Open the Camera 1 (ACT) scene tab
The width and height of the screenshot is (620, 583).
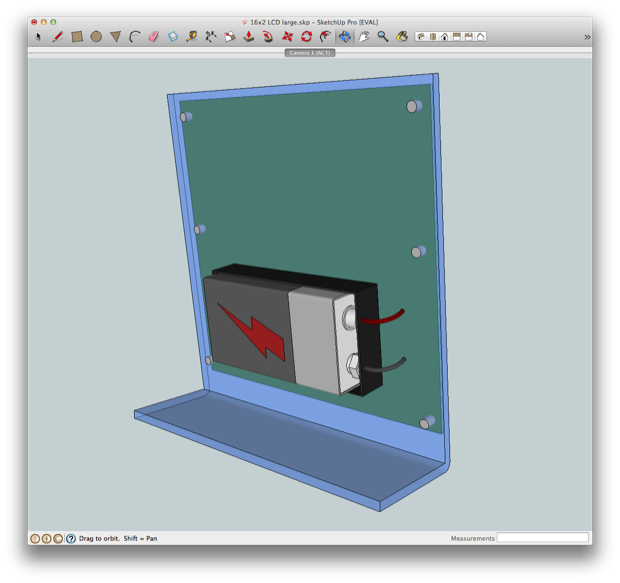310,53
